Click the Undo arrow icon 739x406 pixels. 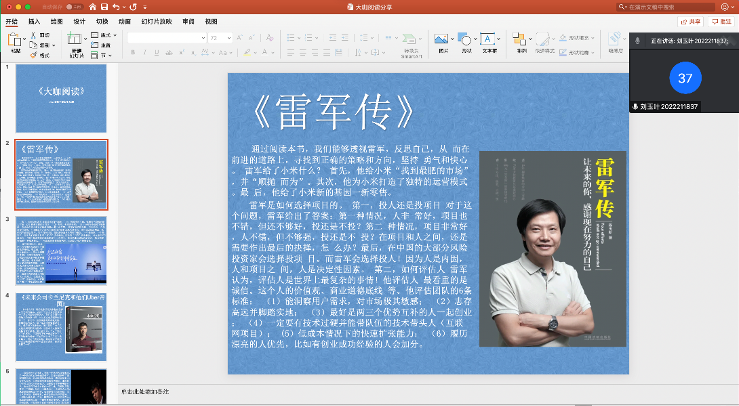115,6
